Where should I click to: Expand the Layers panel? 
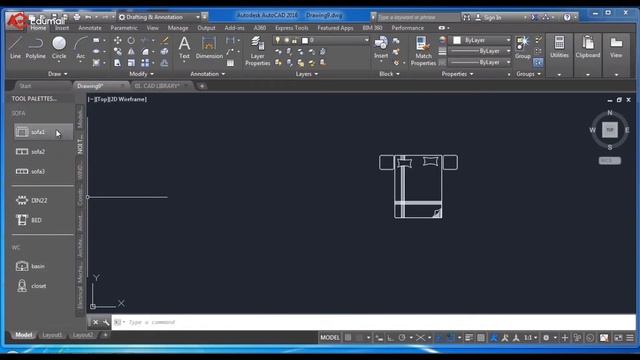(307, 74)
